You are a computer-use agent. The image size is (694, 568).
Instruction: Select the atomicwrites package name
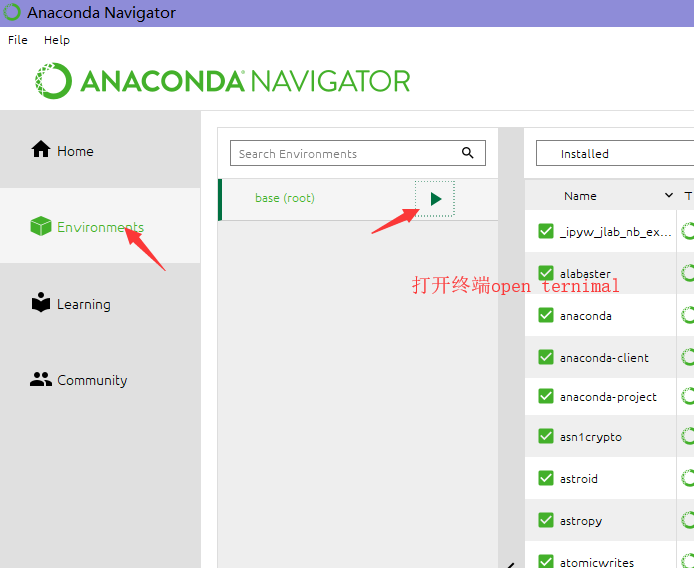[x=597, y=562]
